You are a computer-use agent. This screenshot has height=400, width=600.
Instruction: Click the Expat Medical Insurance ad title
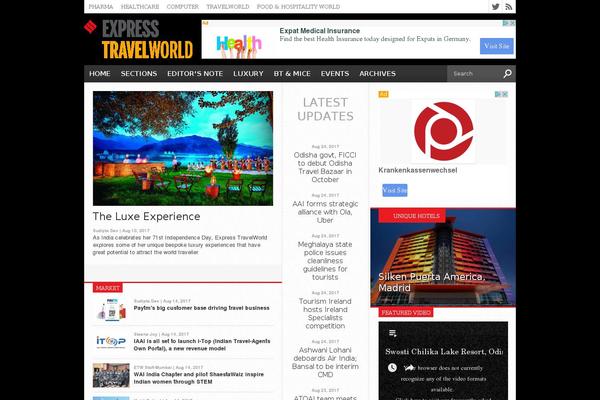(320, 31)
